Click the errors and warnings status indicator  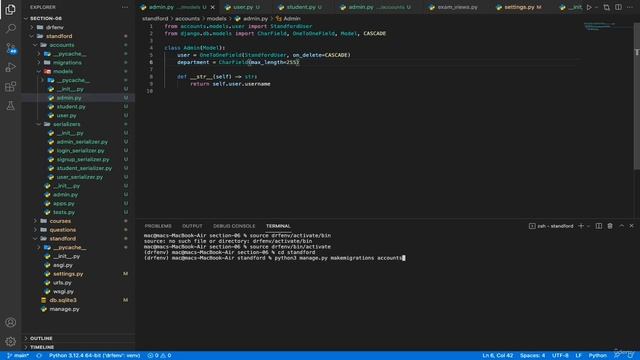[160, 356]
